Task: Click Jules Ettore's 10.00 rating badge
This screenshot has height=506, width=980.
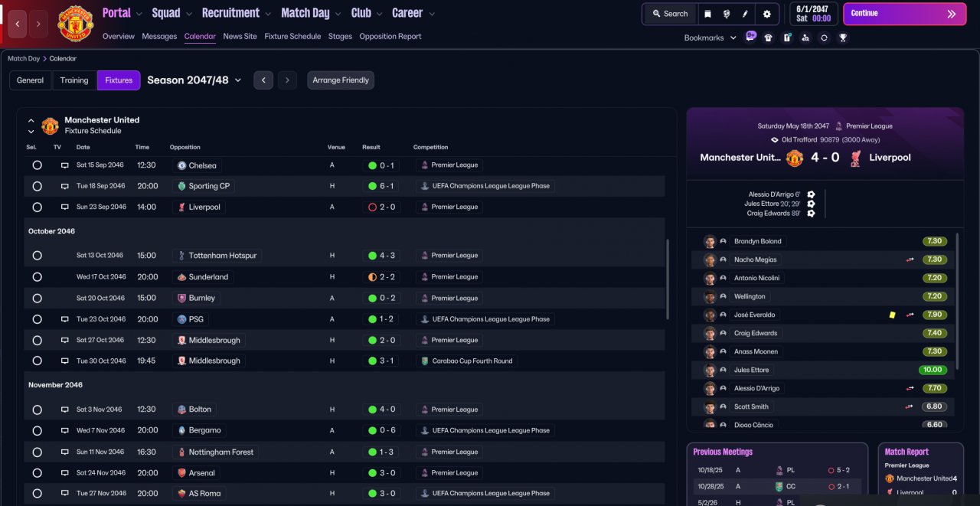Action: click(933, 370)
